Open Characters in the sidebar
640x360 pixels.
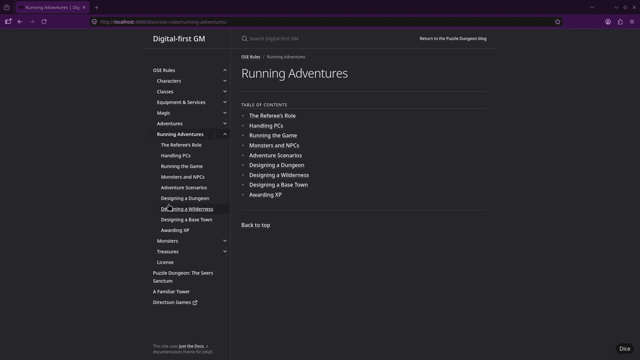[169, 81]
